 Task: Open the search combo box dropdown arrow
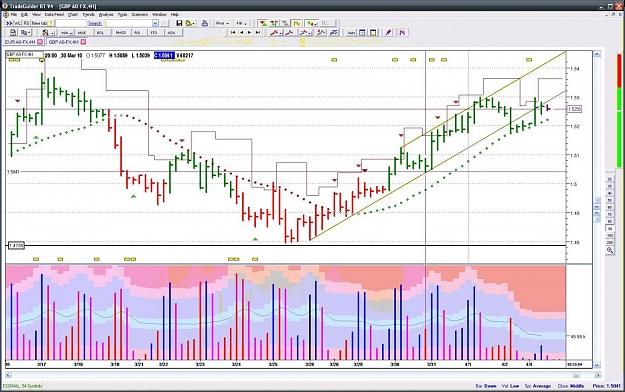click(x=155, y=23)
